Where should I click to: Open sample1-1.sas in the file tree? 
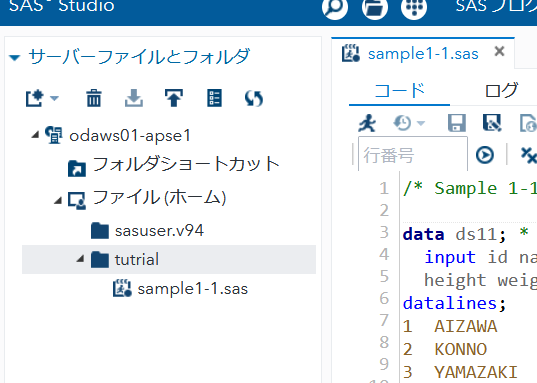tap(192, 289)
